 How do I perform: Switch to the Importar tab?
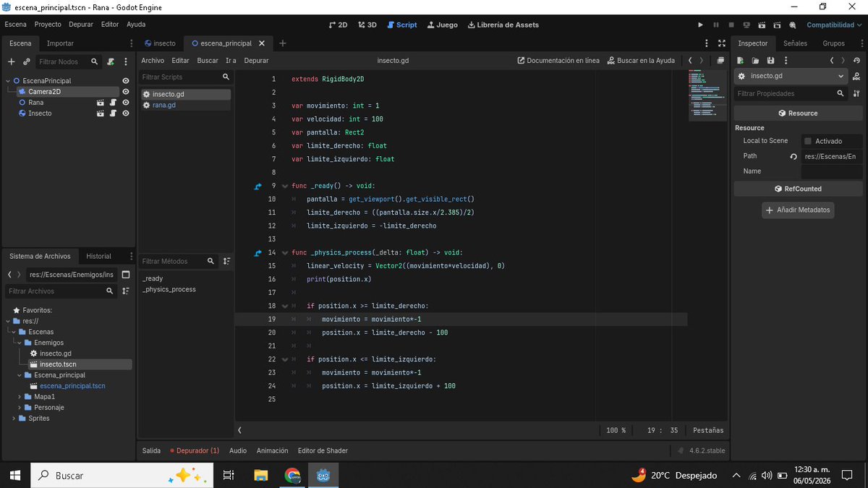[x=60, y=43]
